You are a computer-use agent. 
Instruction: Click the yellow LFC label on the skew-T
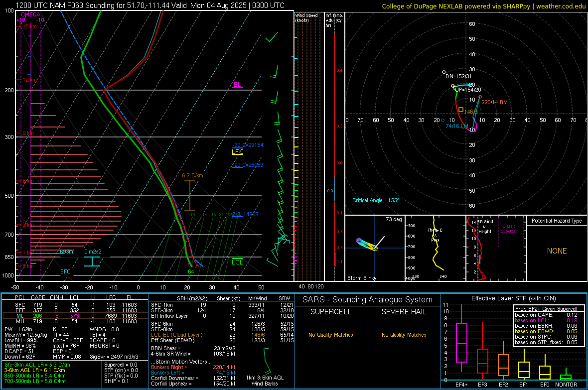[237, 151]
